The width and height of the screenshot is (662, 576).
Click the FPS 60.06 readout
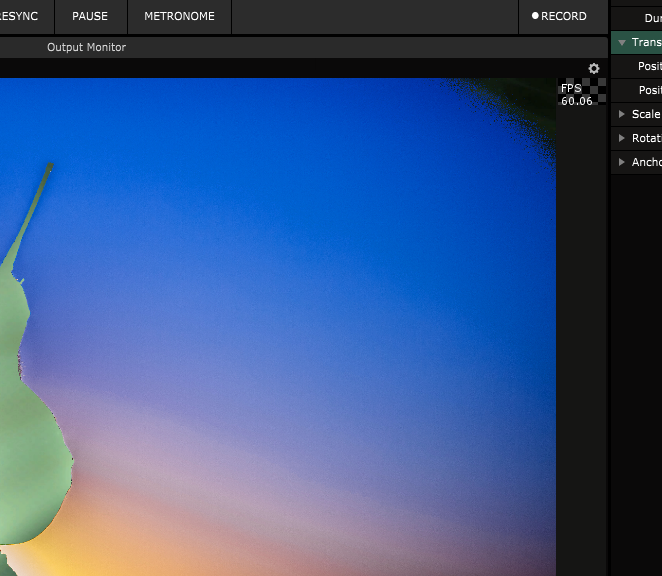(x=575, y=95)
